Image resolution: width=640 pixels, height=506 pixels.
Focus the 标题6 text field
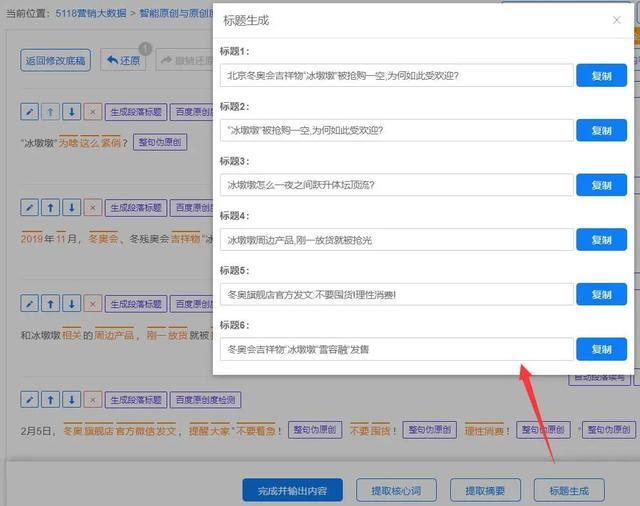(x=397, y=349)
